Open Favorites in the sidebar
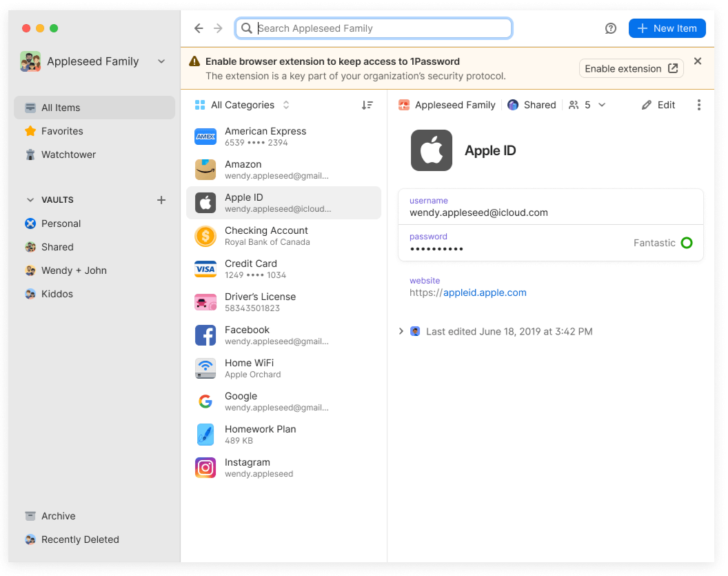The image size is (728, 576). 94,131
